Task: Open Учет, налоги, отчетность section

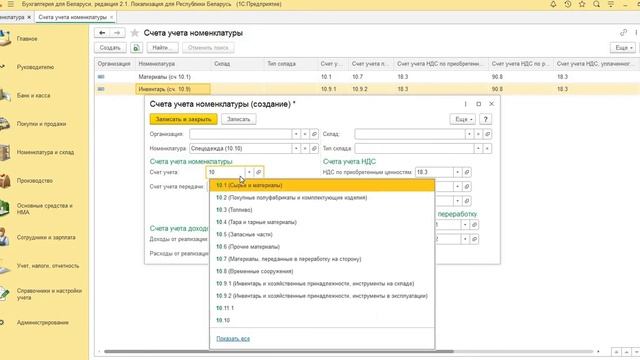Action: [x=48, y=266]
